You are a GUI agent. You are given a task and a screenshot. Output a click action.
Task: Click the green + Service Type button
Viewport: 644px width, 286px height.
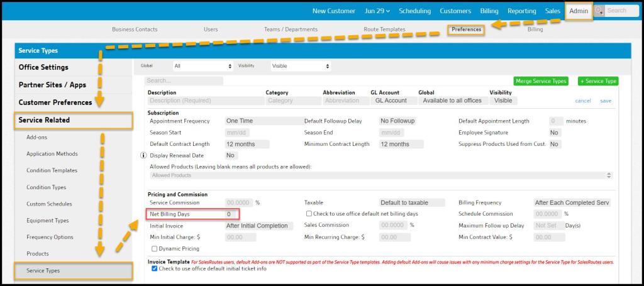point(597,81)
